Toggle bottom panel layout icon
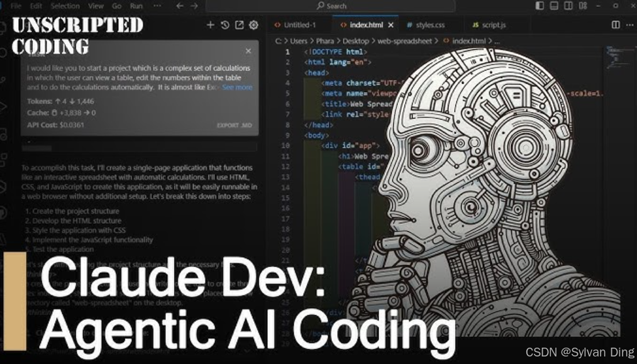Image resolution: width=637 pixels, height=364 pixels. [554, 5]
